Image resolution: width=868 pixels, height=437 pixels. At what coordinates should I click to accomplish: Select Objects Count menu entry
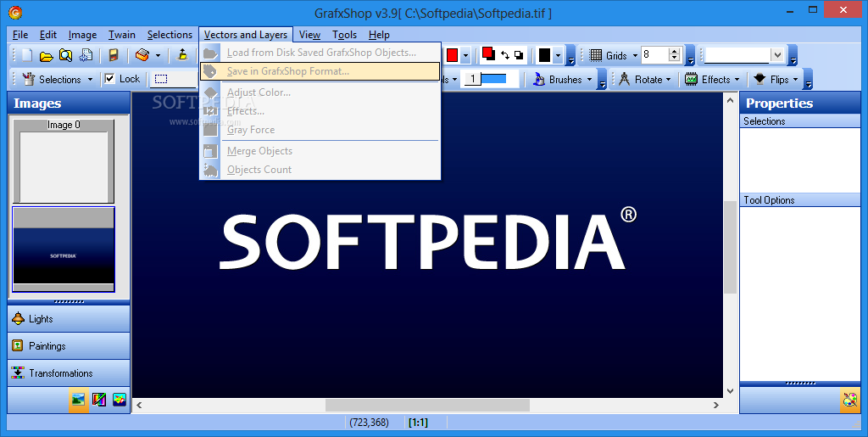320,170
